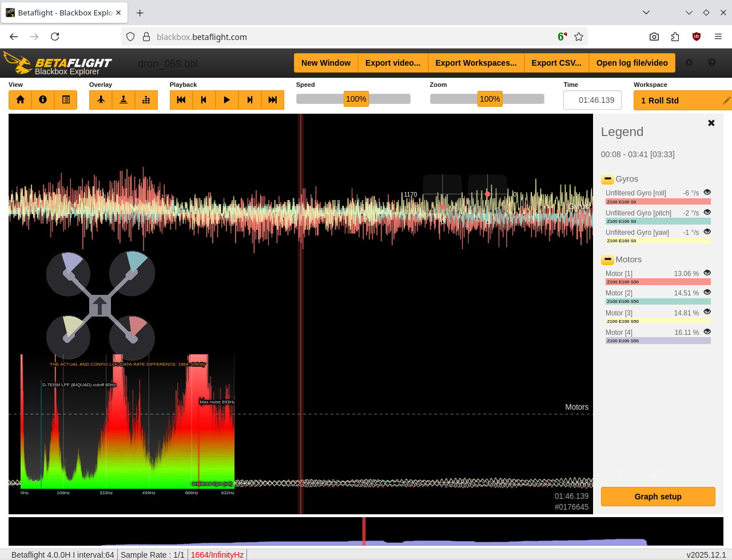This screenshot has height=560, width=732.
Task: Hide the Motor [1] trace
Action: [707, 273]
